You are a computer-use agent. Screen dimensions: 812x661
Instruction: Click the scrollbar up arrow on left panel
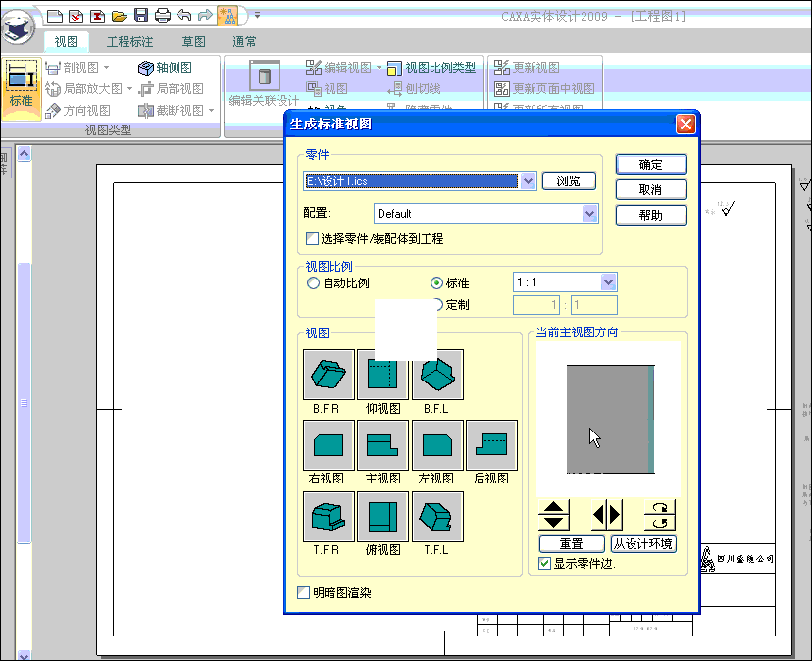coord(24,153)
